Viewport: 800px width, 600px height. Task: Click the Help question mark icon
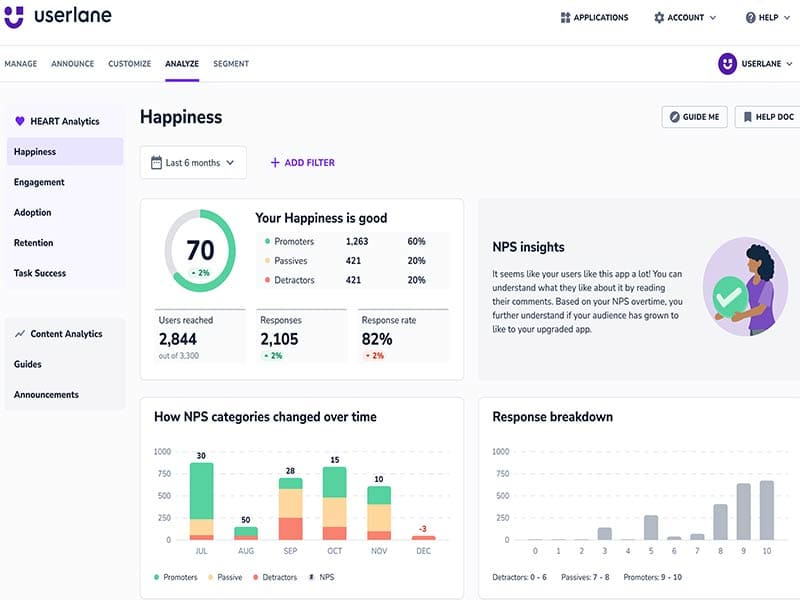751,18
